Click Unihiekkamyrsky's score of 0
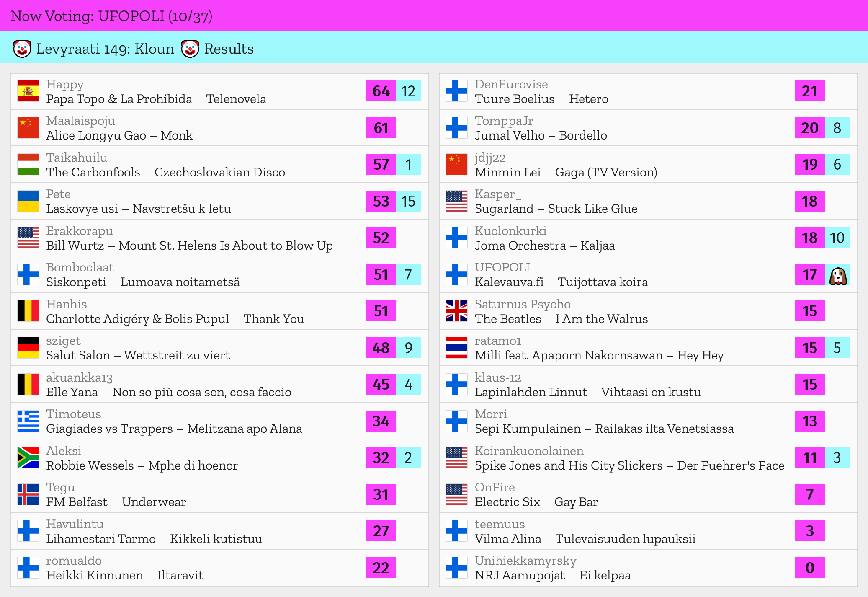The height and width of the screenshot is (597, 868). (x=809, y=568)
